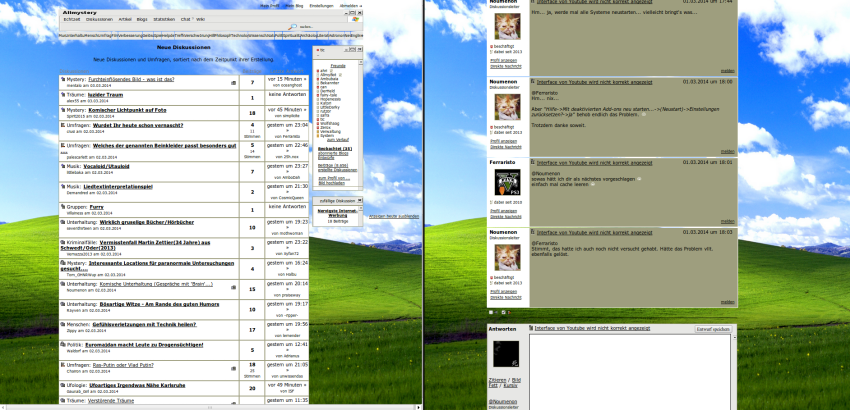850x410 pixels.
Task: Click 'melden' on the 18:01 Ferraristo post
Action: [727, 221]
